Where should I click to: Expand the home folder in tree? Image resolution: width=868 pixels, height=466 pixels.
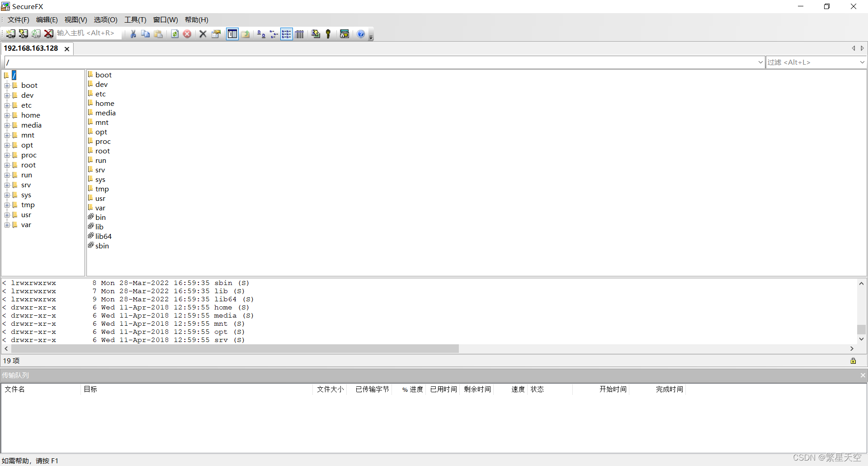(7, 115)
